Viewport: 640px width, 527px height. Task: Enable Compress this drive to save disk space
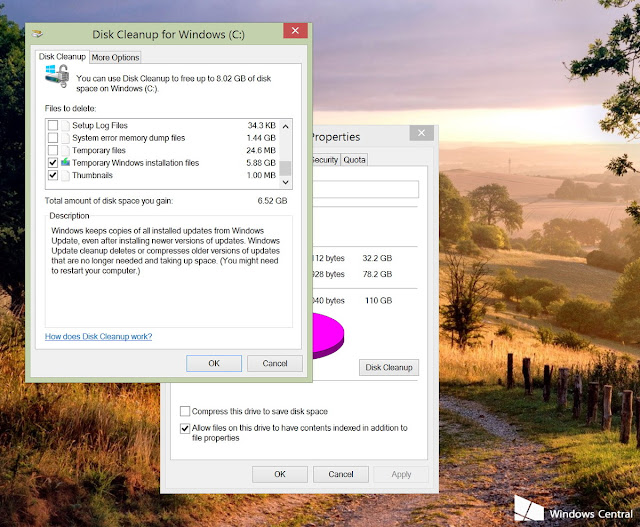click(185, 411)
